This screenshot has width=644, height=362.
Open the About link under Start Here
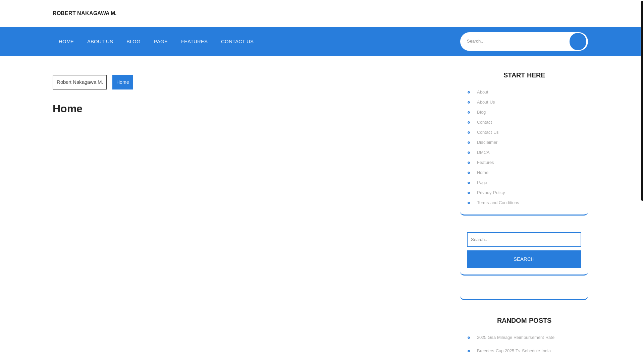click(x=483, y=92)
